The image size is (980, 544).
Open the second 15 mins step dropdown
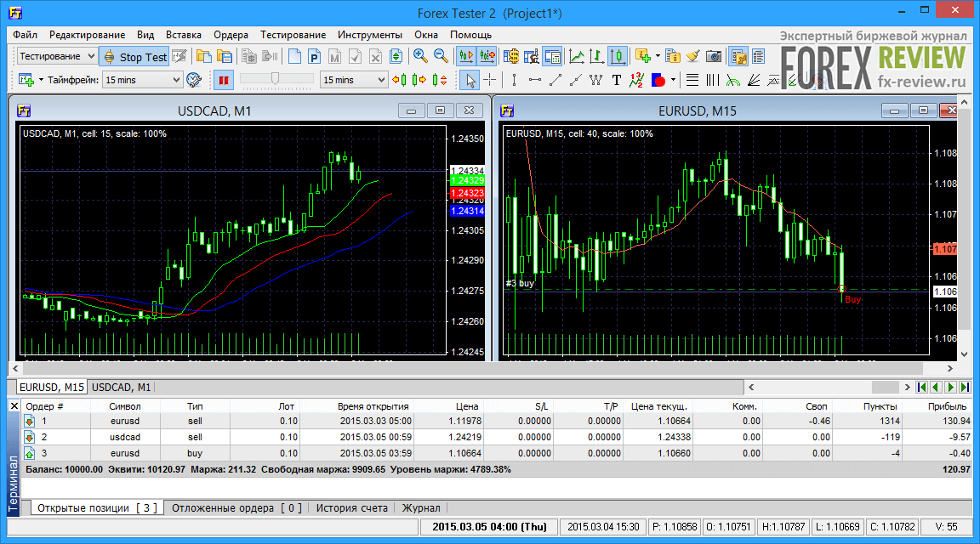tap(354, 80)
